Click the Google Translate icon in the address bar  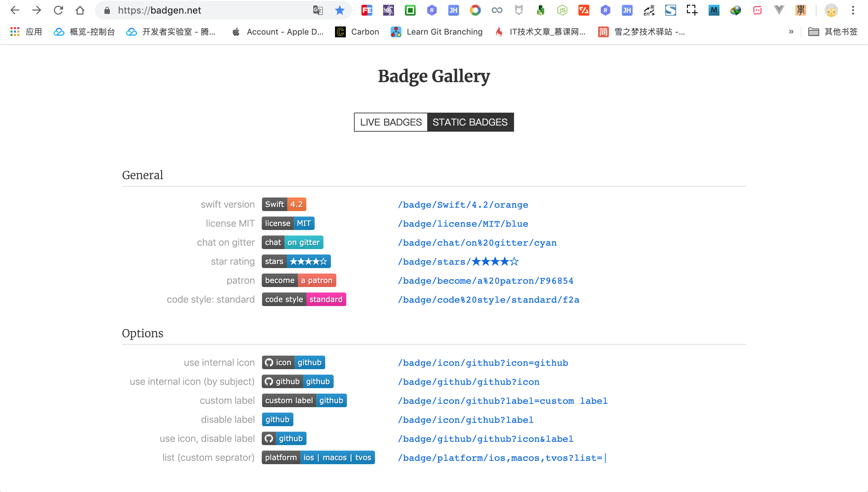tap(318, 10)
